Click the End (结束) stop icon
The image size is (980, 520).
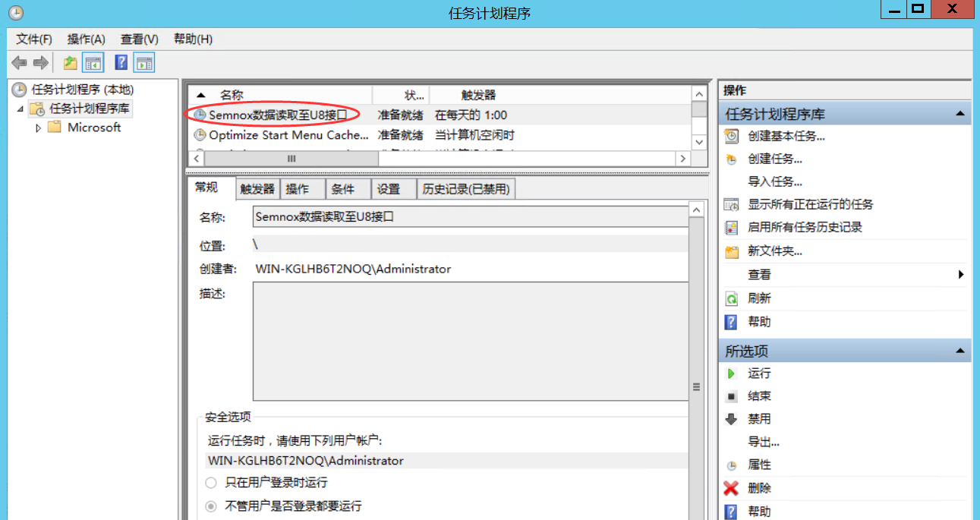[731, 396]
